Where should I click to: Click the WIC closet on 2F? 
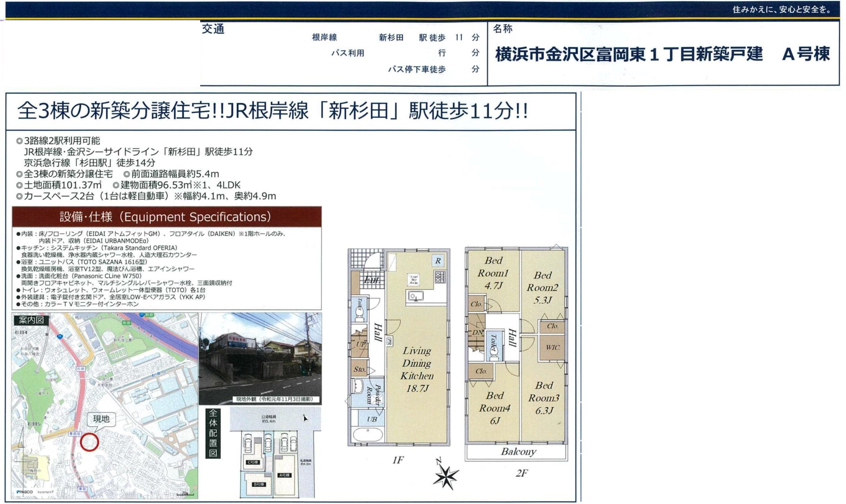tap(552, 347)
